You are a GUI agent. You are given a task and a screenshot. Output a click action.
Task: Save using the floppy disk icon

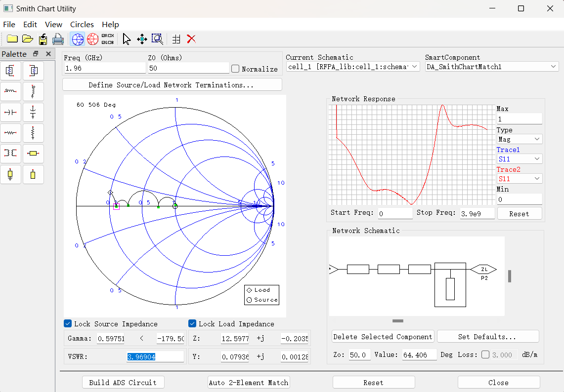point(43,39)
